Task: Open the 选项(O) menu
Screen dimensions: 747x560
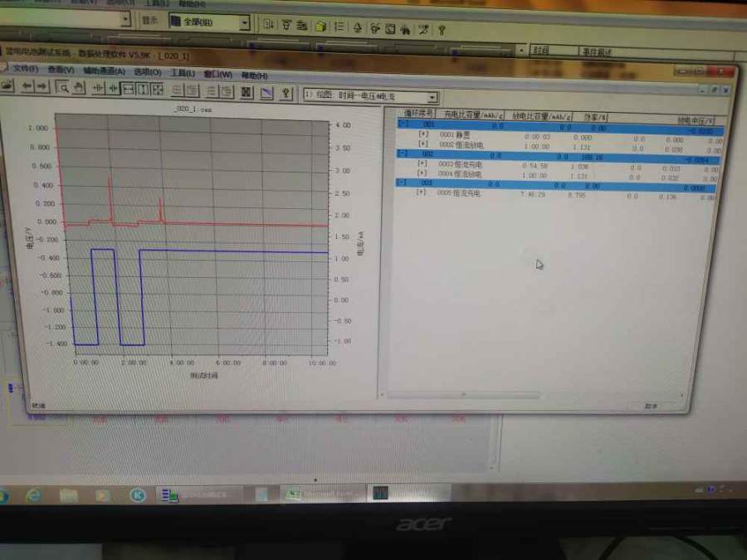Action: [147, 72]
